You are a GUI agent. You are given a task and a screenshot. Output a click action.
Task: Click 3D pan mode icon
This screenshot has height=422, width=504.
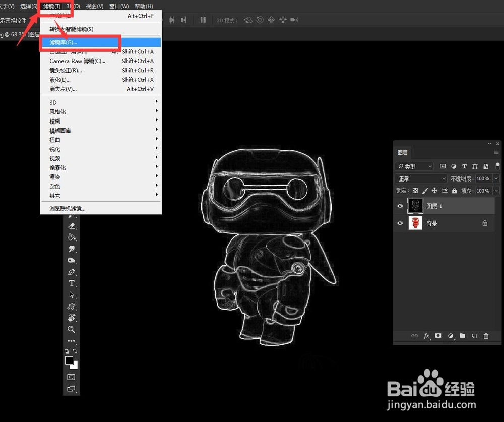[x=271, y=20]
